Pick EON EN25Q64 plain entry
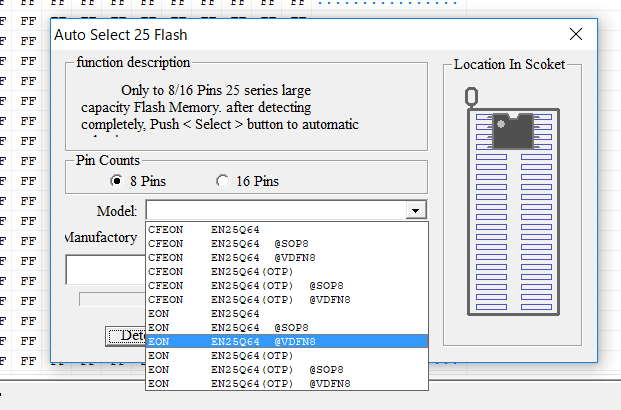The image size is (621, 410). (x=287, y=314)
